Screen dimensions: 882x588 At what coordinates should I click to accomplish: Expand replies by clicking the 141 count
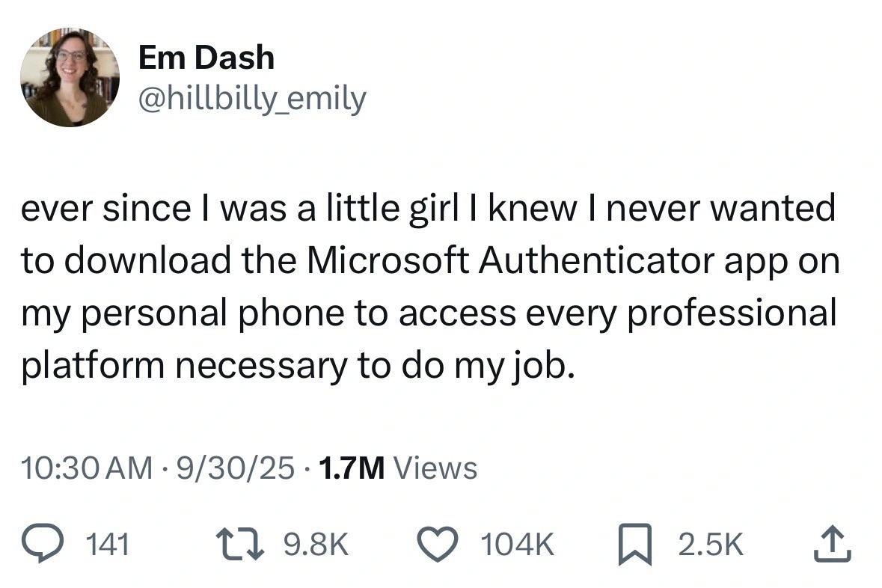pos(108,545)
